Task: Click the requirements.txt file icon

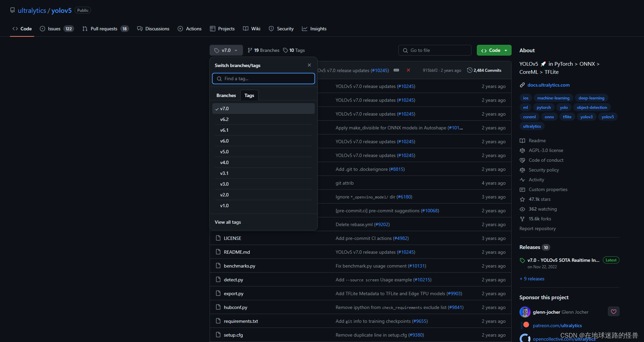Action: click(218, 321)
